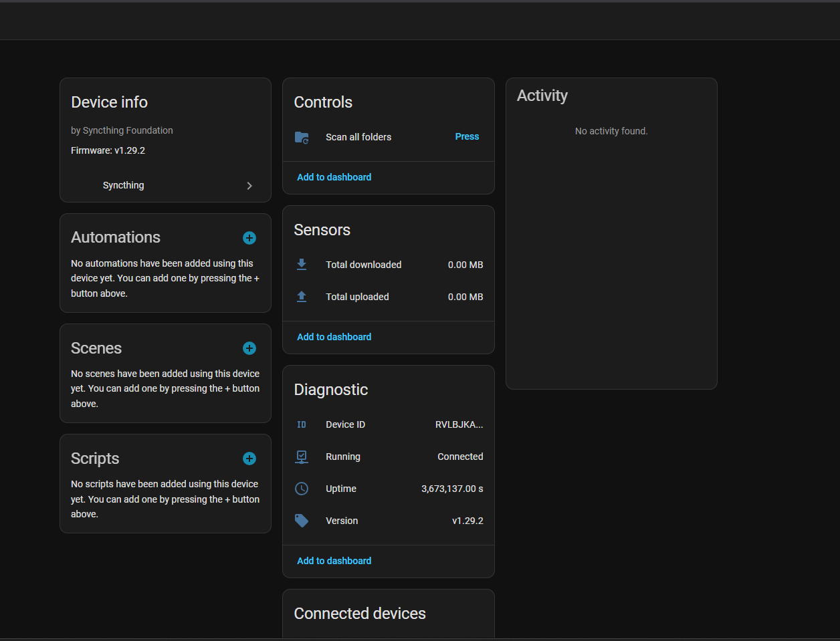Image resolution: width=840 pixels, height=641 pixels.
Task: Click the Automations heading
Action: (116, 237)
